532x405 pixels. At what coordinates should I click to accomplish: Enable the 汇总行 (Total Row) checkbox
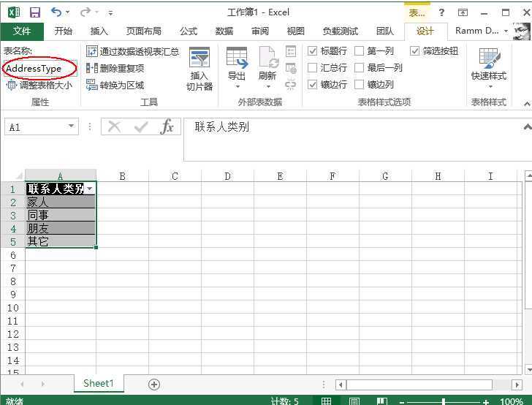click(x=312, y=68)
